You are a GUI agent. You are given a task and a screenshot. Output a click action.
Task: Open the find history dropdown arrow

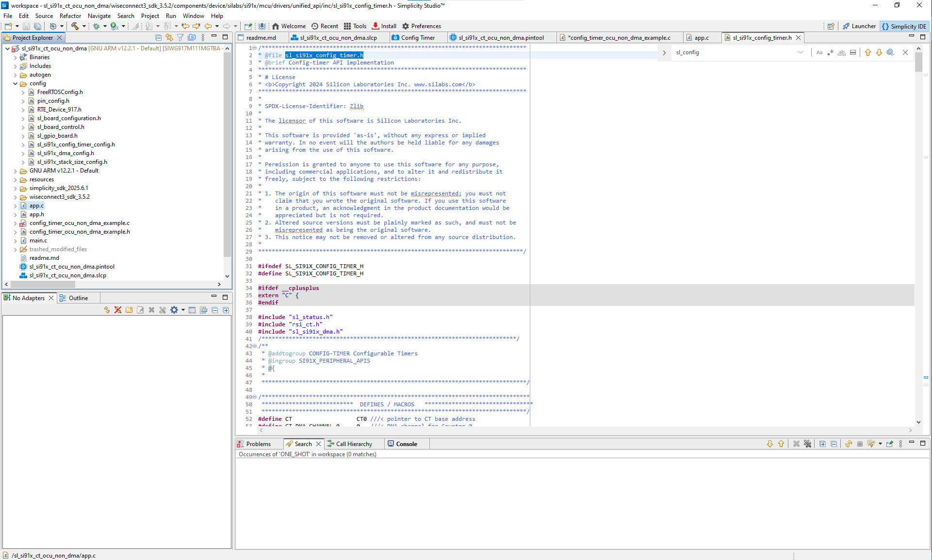(801, 52)
